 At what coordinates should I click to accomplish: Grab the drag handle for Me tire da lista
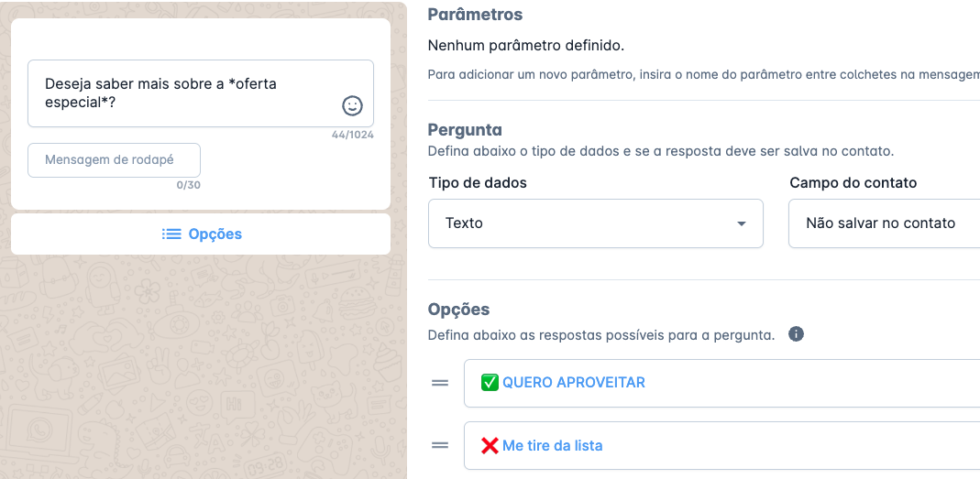tap(441, 445)
